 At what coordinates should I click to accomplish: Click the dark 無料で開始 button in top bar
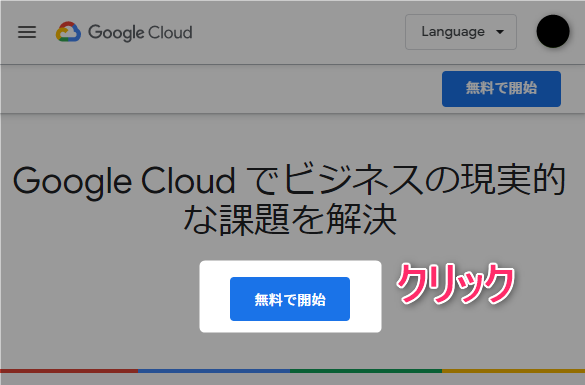click(x=501, y=89)
